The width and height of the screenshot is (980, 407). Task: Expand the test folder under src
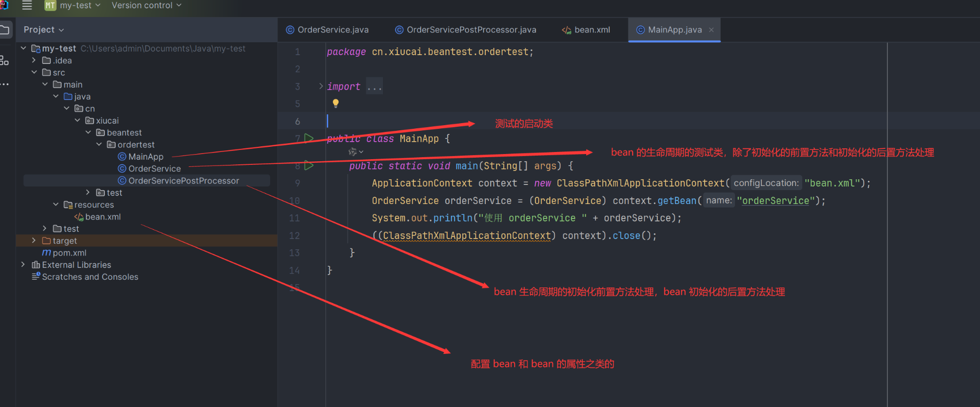[45, 229]
